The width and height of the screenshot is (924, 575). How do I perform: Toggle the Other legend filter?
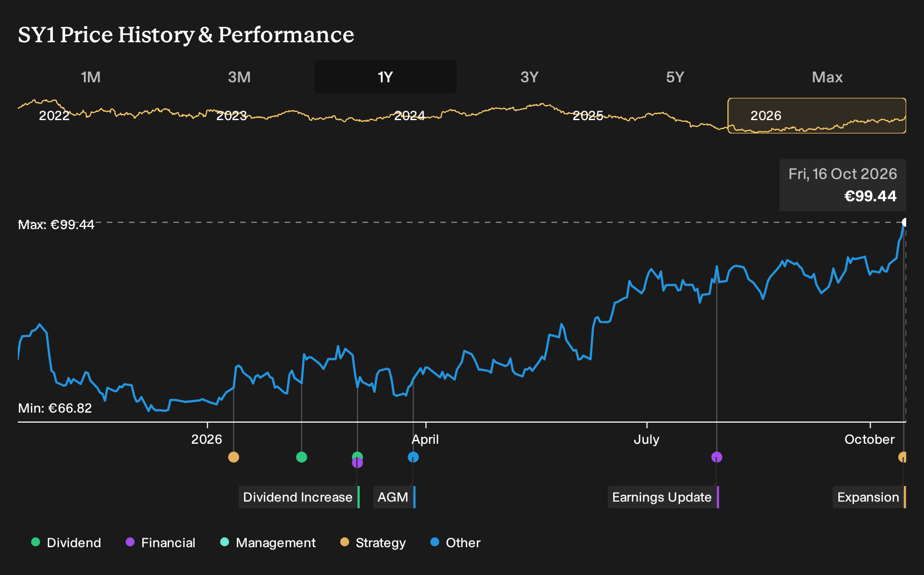coord(455,543)
